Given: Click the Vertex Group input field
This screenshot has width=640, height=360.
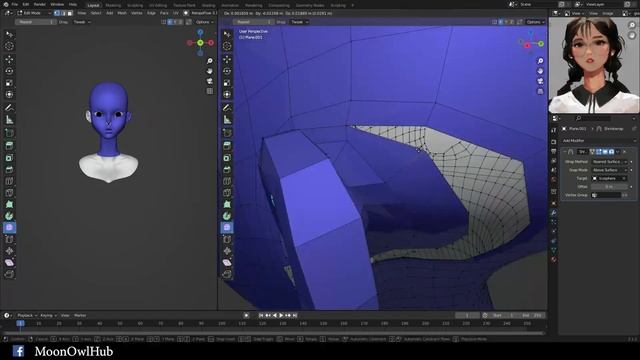Looking at the screenshot, I should (606, 195).
